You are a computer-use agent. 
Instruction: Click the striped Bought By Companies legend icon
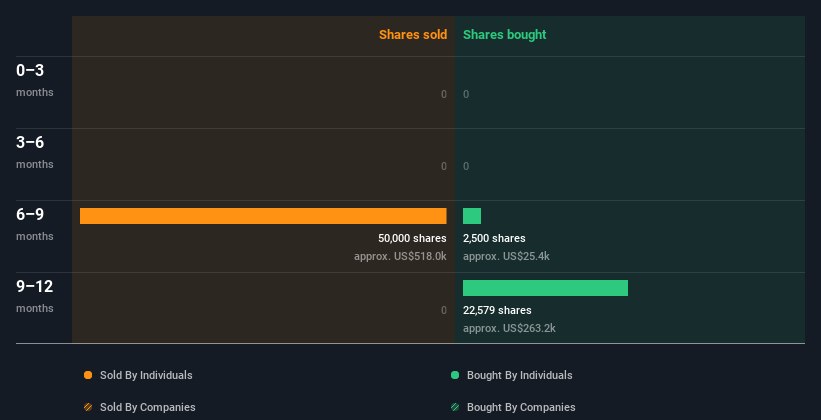pyautogui.click(x=454, y=407)
